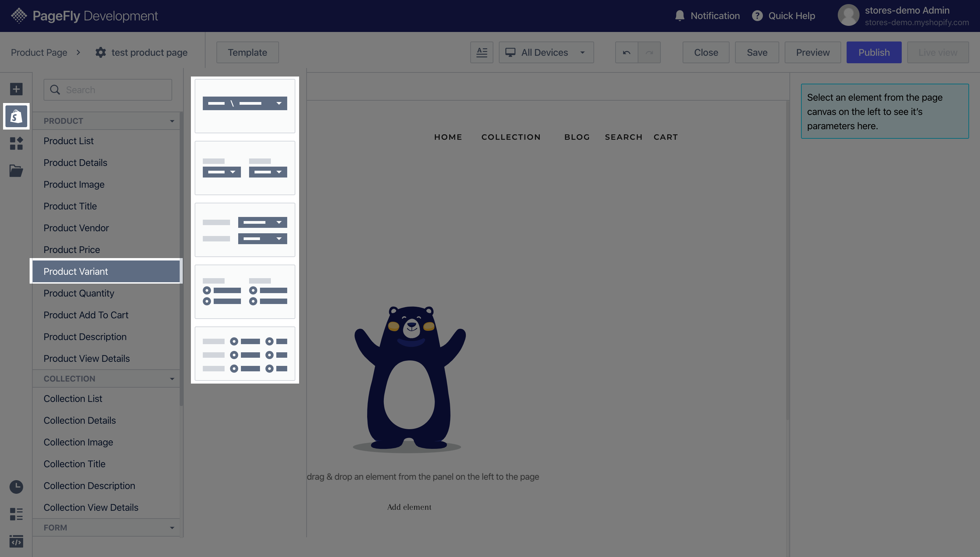Select Product Price element
Viewport: 980px width, 557px height.
pyautogui.click(x=107, y=250)
